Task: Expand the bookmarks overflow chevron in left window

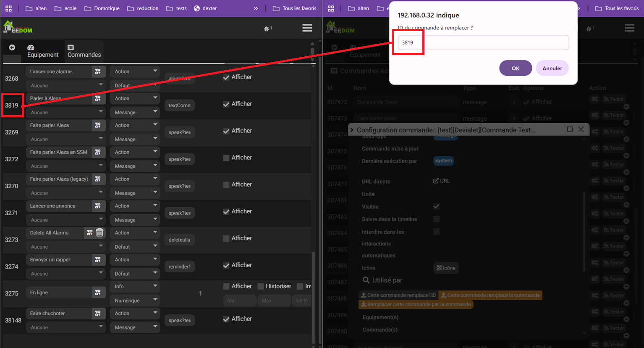Action: pos(256,8)
